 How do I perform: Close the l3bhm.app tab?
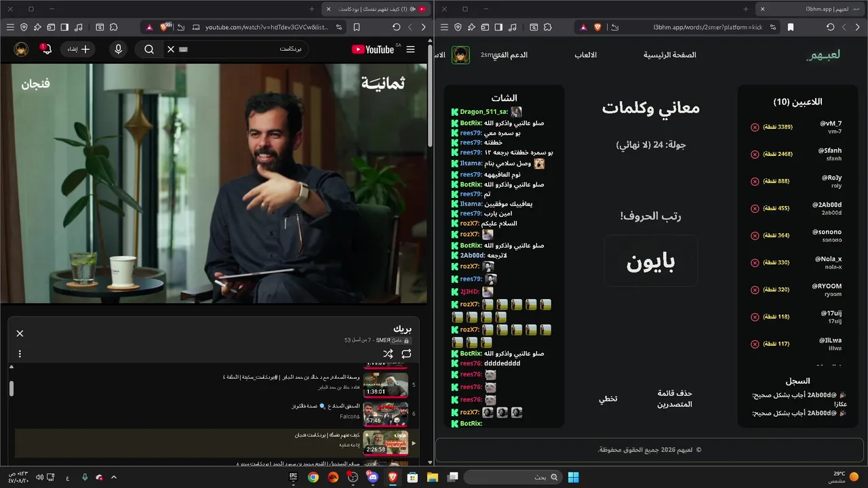point(762,9)
